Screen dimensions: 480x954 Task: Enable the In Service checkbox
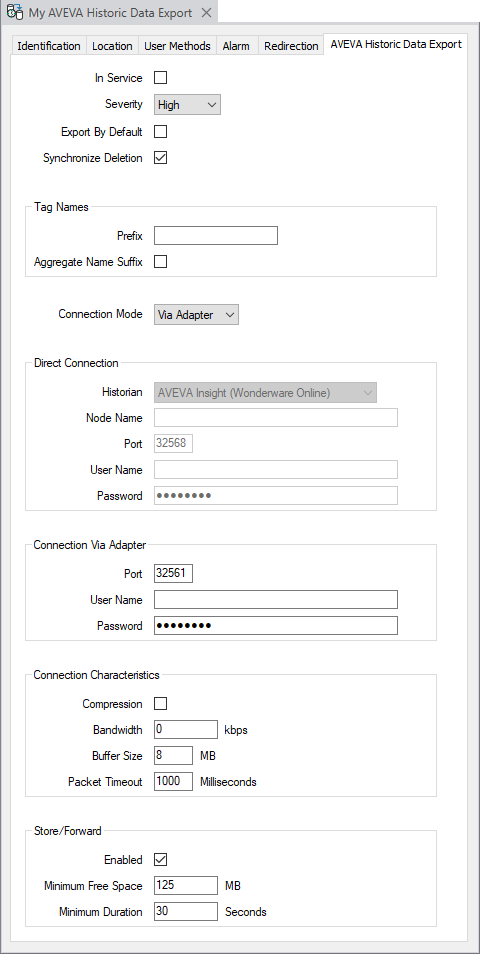click(x=161, y=78)
